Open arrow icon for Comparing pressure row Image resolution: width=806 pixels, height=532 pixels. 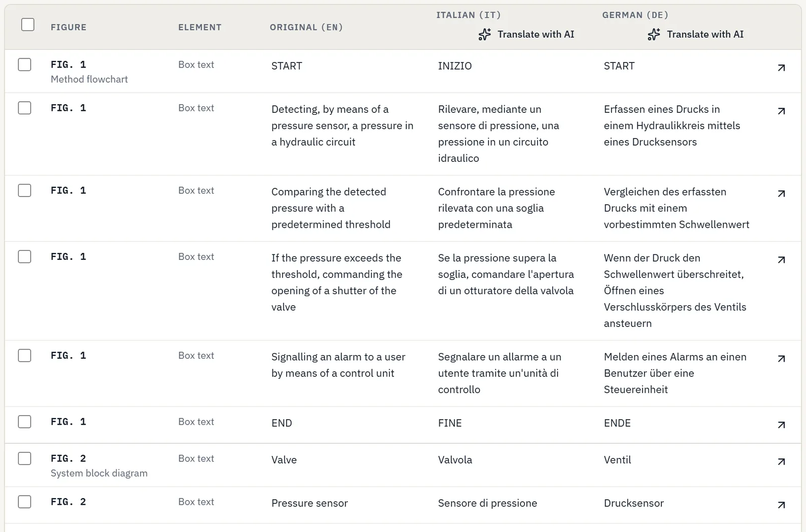pos(781,193)
